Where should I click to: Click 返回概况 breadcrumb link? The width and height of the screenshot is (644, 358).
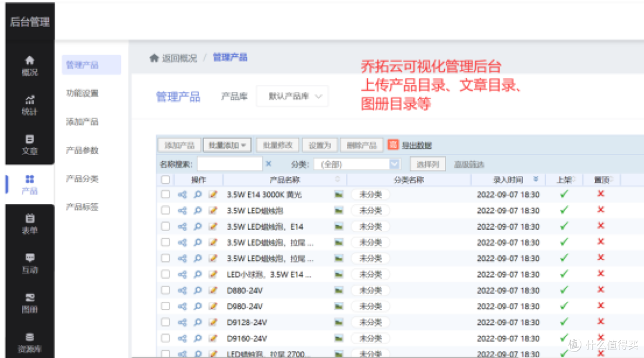coord(179,58)
